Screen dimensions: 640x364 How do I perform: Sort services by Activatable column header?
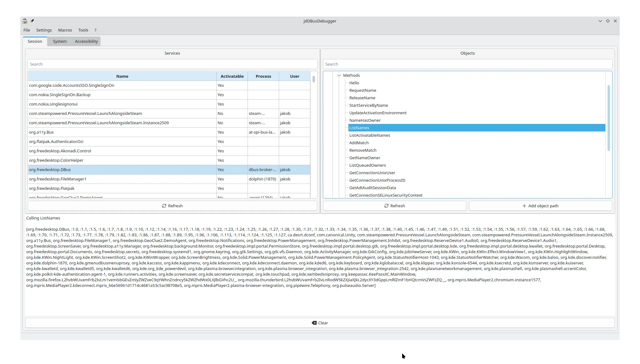[x=232, y=76]
